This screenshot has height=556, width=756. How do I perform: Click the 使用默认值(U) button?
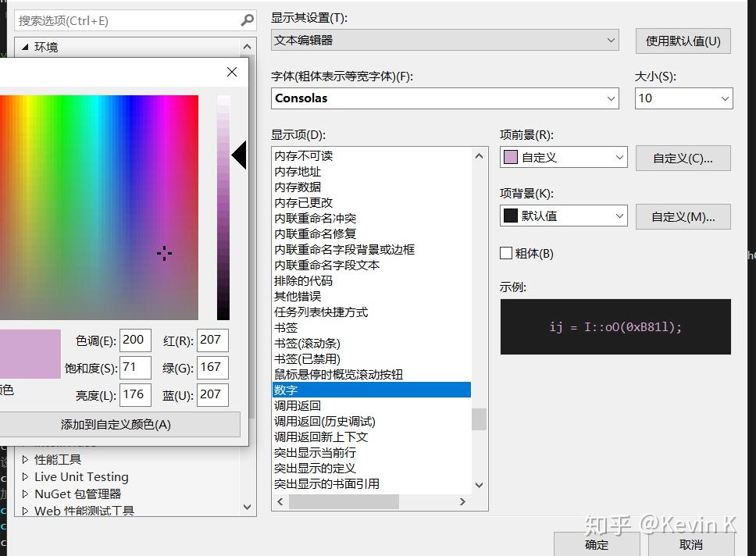[683, 41]
